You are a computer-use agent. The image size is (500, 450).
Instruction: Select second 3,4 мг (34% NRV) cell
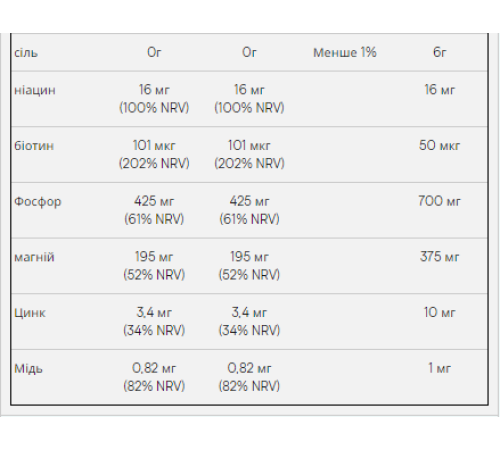coord(249,321)
